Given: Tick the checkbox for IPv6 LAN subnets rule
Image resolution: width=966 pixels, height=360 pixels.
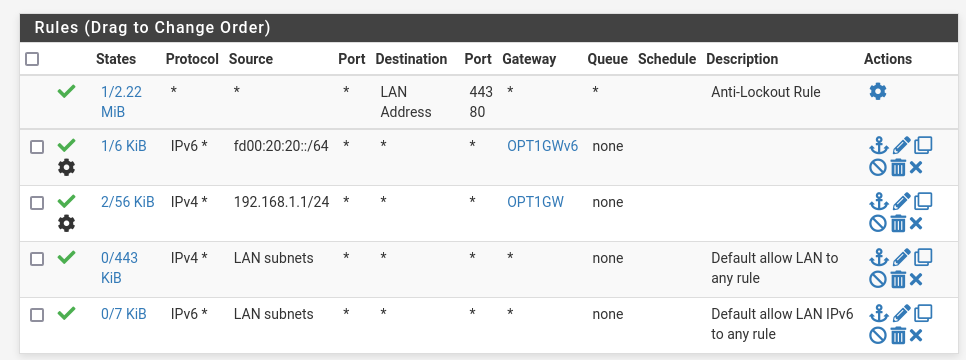Looking at the screenshot, I should 37,315.
